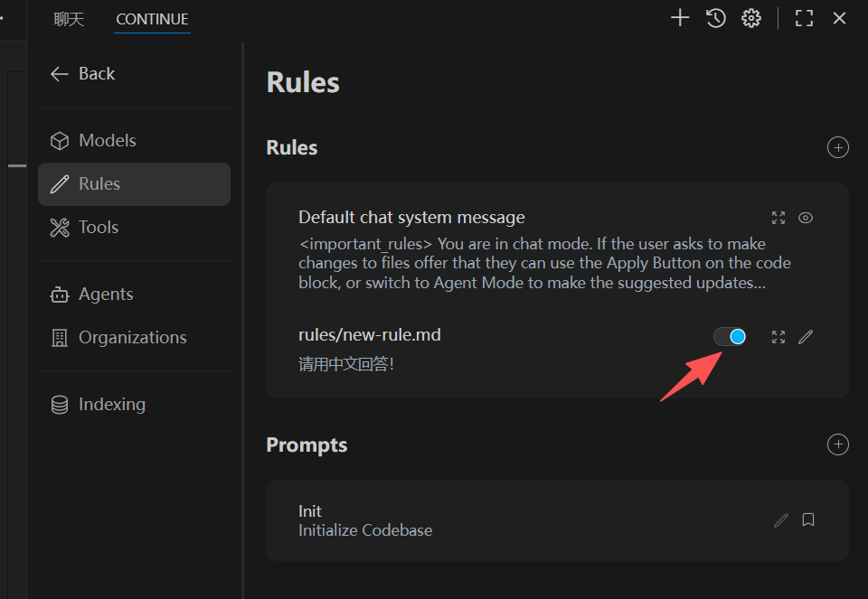Go back using the Back button

[82, 73]
